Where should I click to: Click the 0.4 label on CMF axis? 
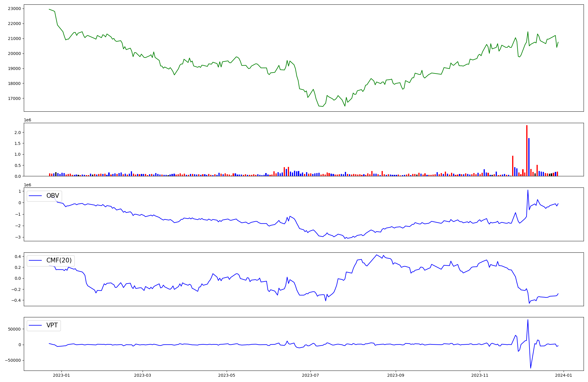17,257
